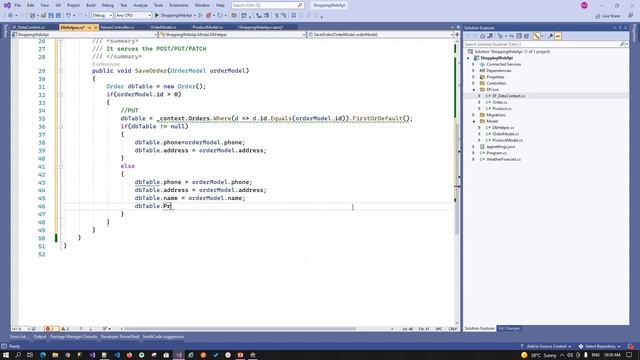Open the Package Manager Console tab
Viewport: 640px width, 360px height.
[x=73, y=337]
